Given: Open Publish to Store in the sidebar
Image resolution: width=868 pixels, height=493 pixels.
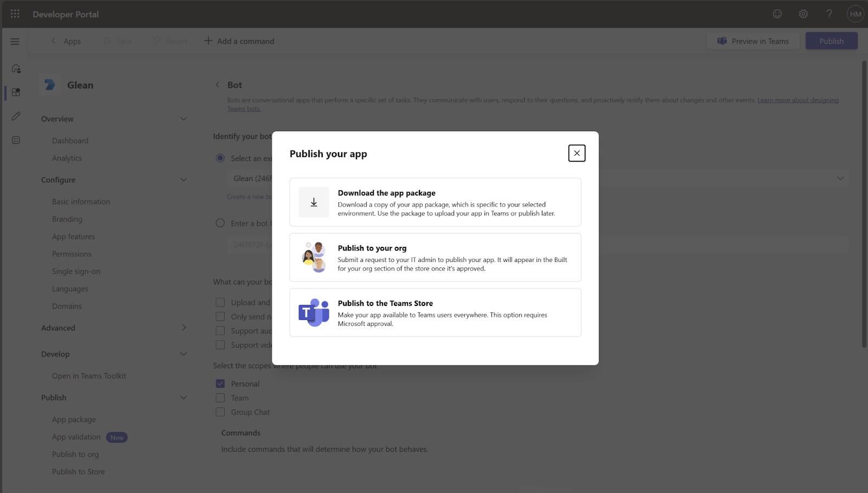Looking at the screenshot, I should click(79, 471).
